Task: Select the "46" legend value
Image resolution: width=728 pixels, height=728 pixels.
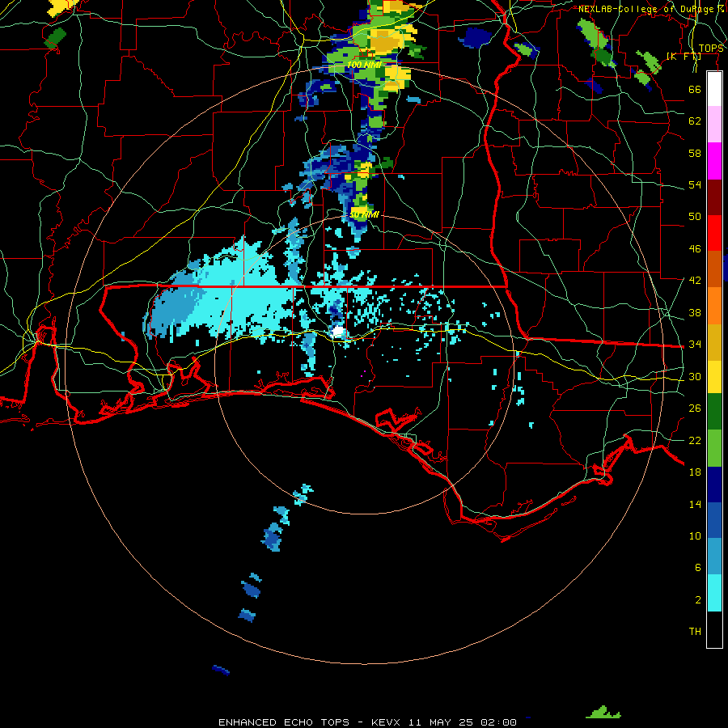Action: 695,248
